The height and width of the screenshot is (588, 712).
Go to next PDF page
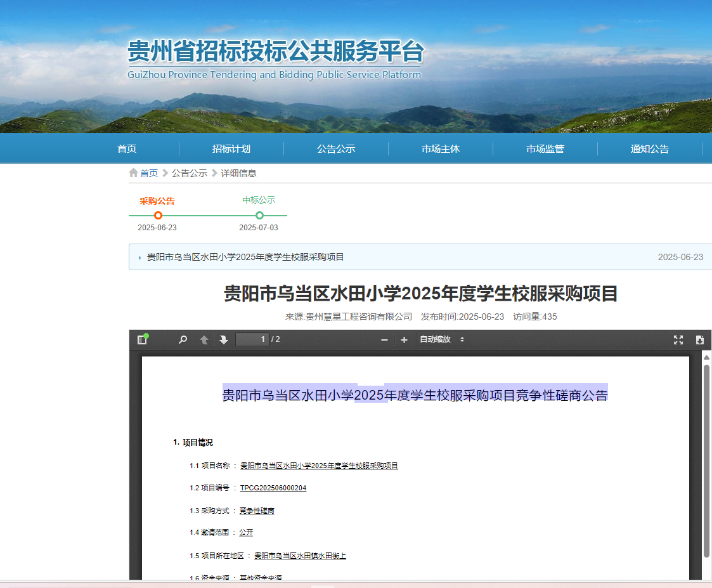pos(224,340)
